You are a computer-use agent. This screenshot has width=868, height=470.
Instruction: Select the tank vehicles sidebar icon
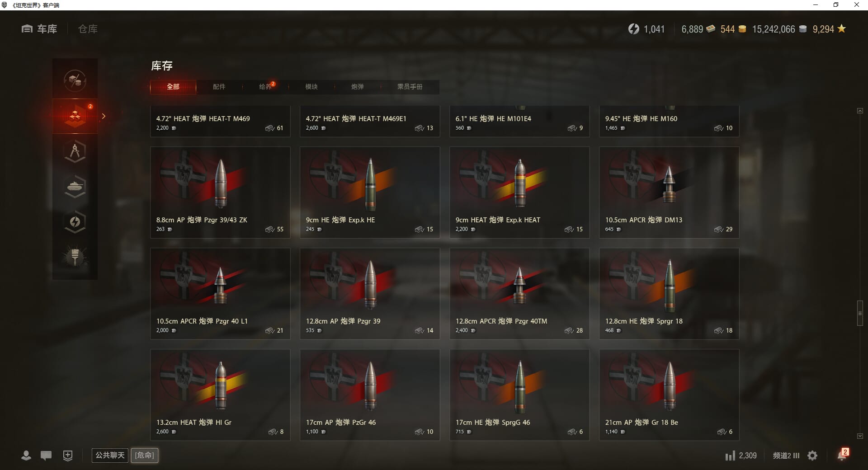pyautogui.click(x=75, y=187)
